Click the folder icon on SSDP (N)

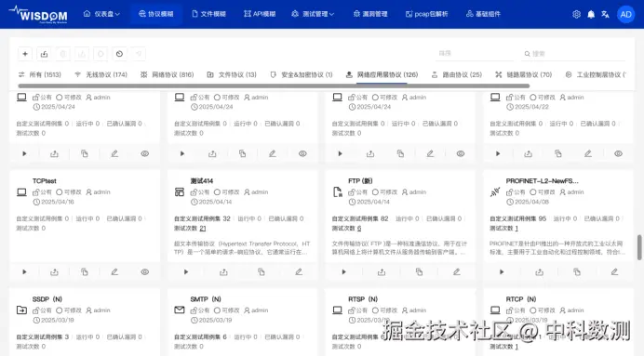[21, 310]
